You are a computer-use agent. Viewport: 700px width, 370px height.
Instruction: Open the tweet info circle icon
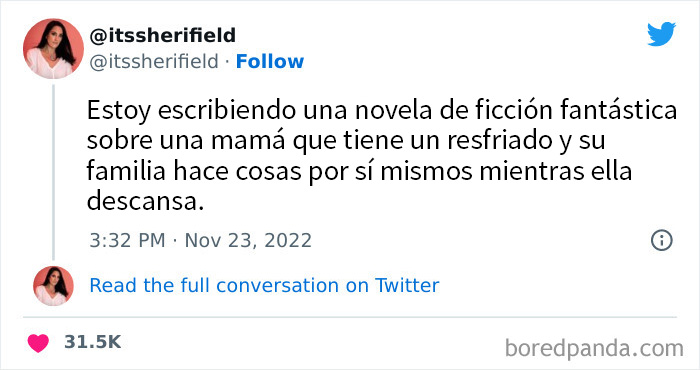[662, 240]
